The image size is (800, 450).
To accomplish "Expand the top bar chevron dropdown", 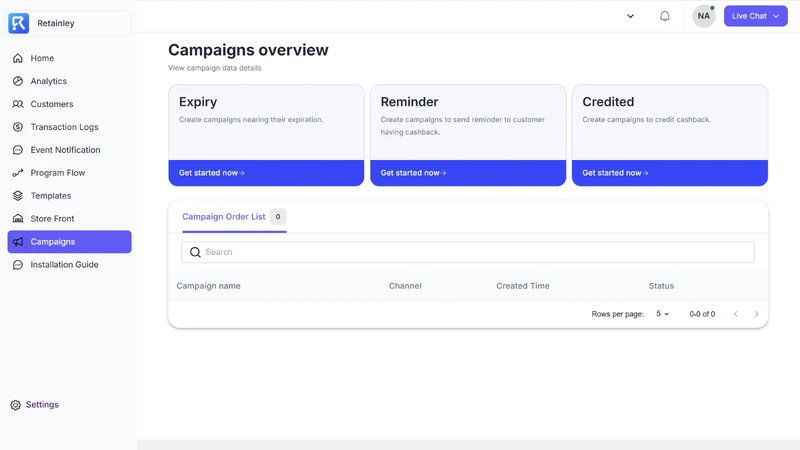I will (630, 16).
